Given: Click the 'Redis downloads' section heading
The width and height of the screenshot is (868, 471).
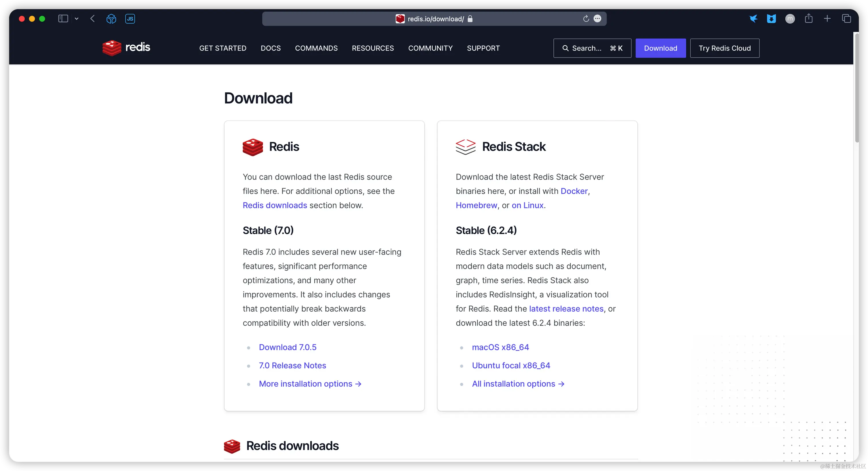Looking at the screenshot, I should (292, 446).
